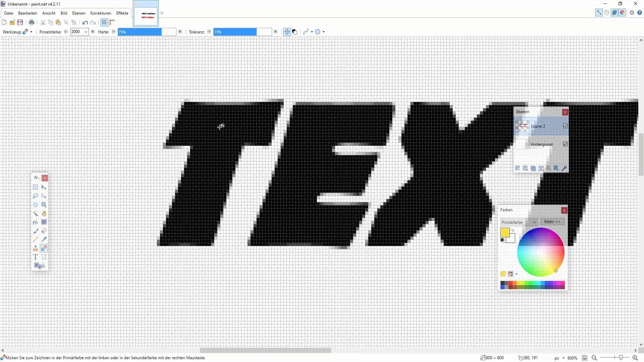Toggle visibility of Ebene 2 layer

pyautogui.click(x=565, y=126)
